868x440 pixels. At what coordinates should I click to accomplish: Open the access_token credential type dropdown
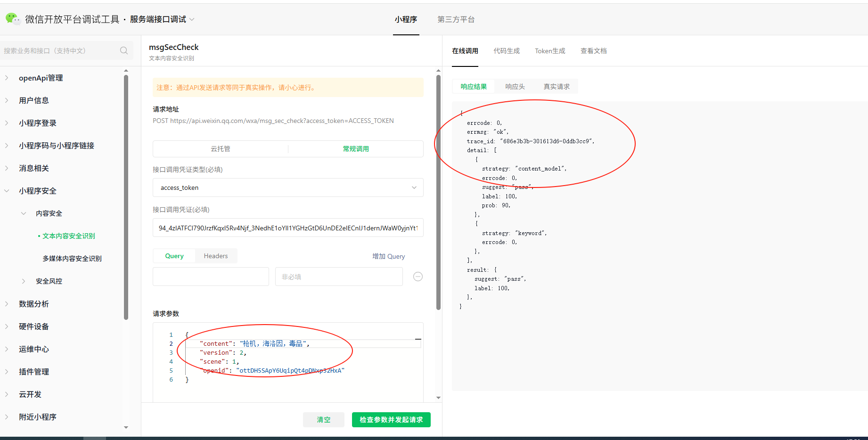[x=288, y=187]
